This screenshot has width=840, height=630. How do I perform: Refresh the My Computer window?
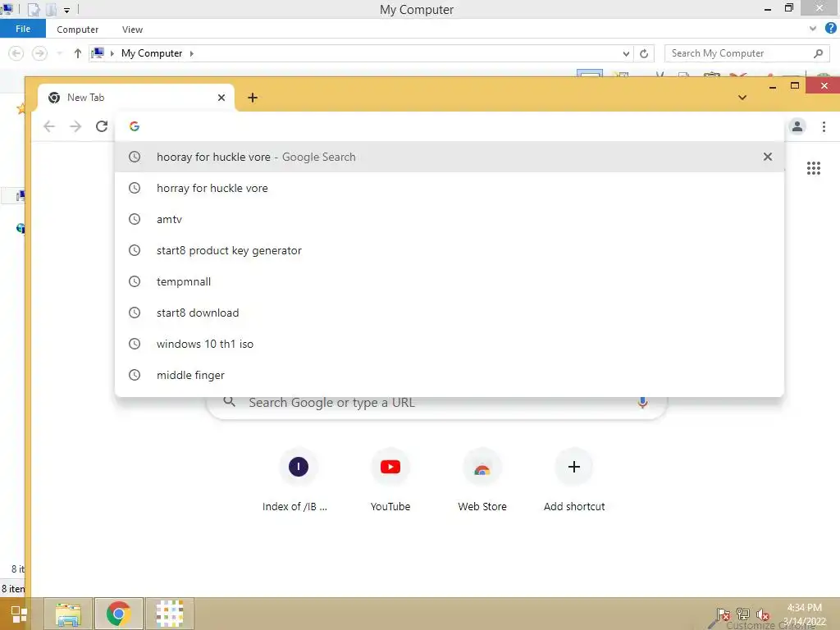pos(644,53)
